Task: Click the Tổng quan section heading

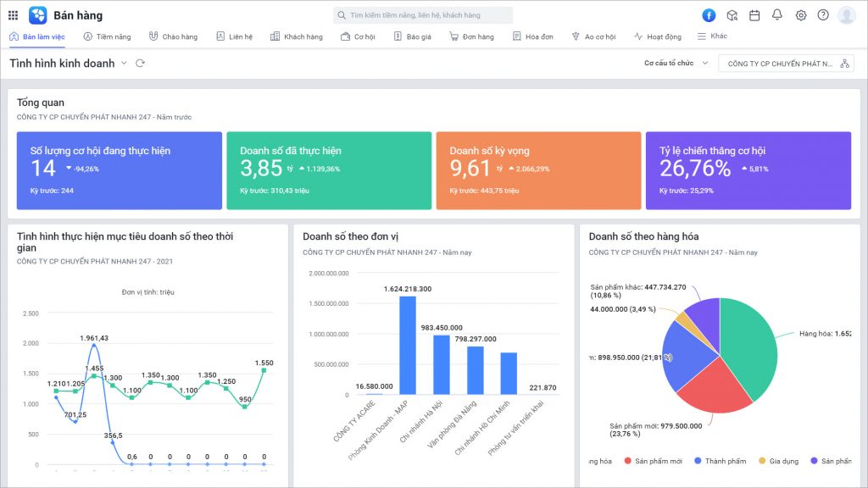Action: [x=41, y=103]
